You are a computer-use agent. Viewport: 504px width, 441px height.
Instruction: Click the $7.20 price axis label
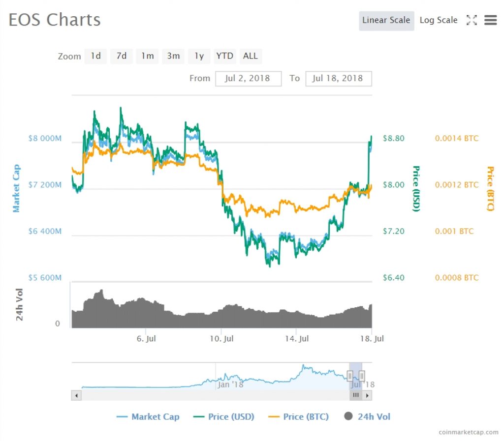tap(394, 232)
